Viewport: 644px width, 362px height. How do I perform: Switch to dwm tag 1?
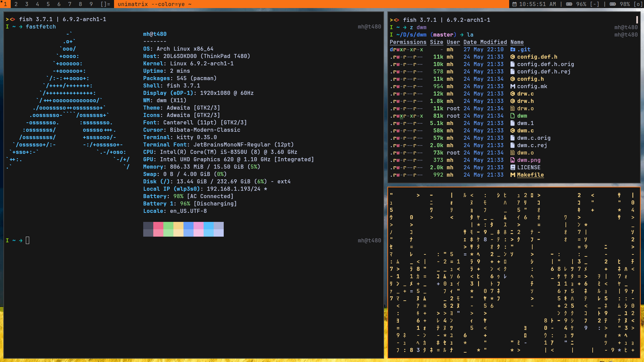pos(5,4)
